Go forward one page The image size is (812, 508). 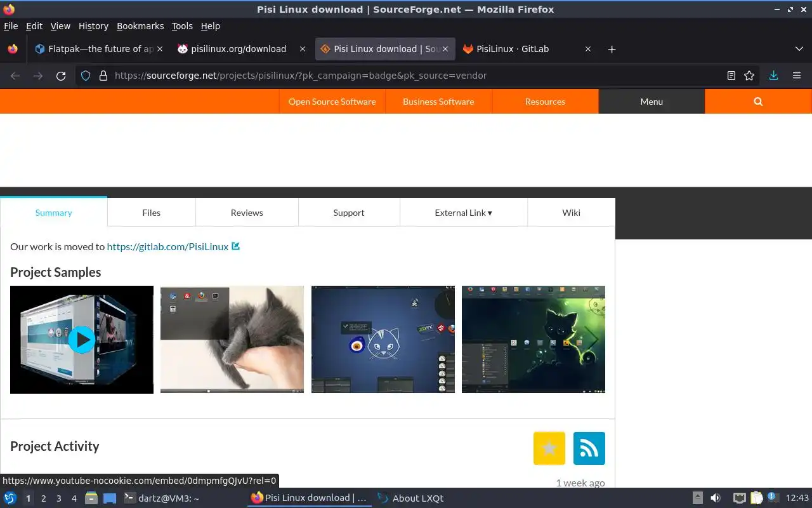(x=38, y=76)
